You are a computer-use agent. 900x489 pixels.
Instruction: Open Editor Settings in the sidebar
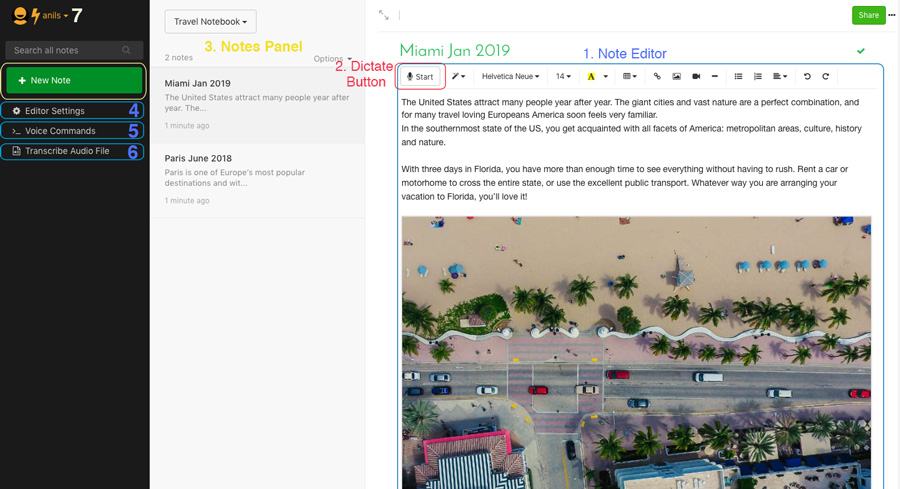(72, 111)
